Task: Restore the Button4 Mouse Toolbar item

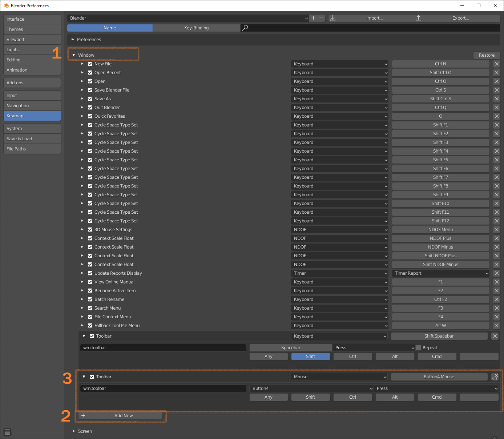Action: tap(495, 377)
